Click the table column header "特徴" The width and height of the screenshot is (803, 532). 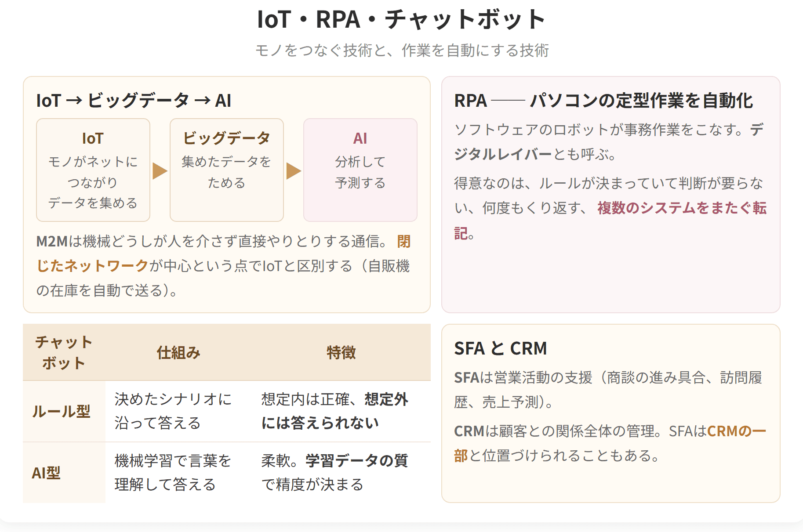click(x=342, y=352)
